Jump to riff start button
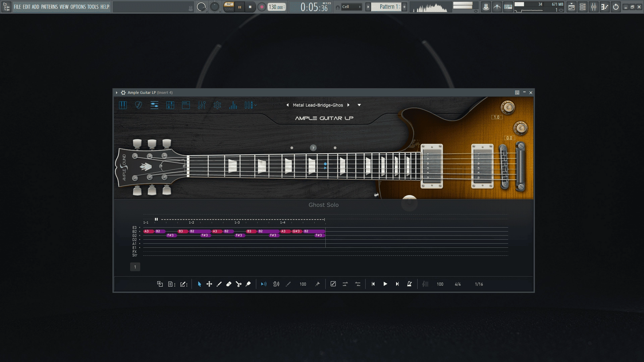Image resolution: width=644 pixels, height=362 pixels. (x=373, y=284)
